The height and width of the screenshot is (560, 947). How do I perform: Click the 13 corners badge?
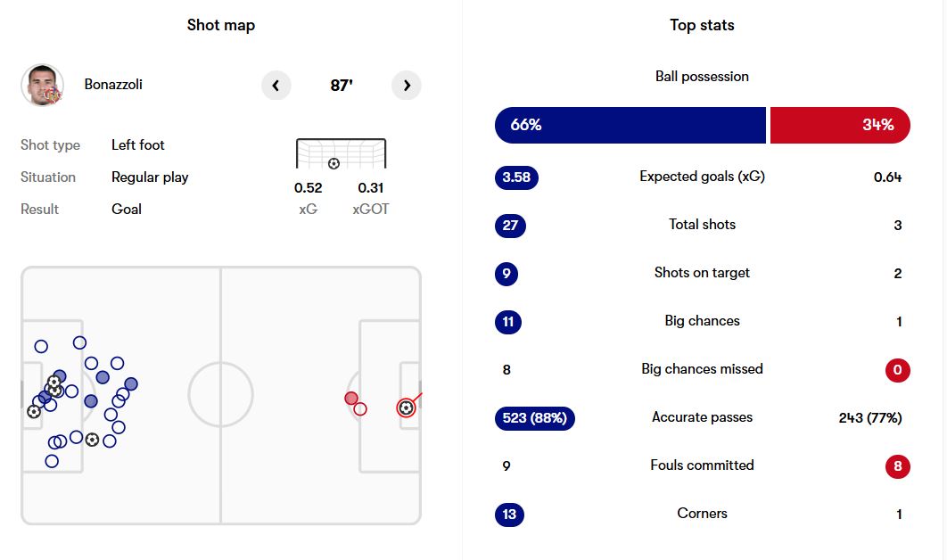point(510,515)
